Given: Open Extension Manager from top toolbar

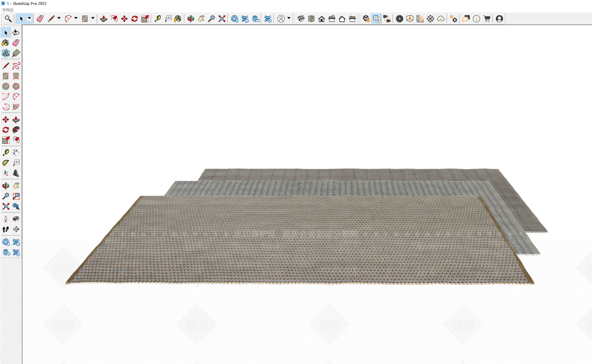Looking at the screenshot, I should pos(268,18).
